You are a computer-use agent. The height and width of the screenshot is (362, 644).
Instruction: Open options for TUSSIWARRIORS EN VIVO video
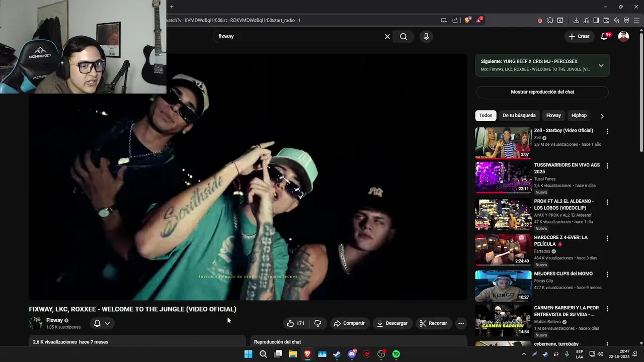[x=607, y=165]
